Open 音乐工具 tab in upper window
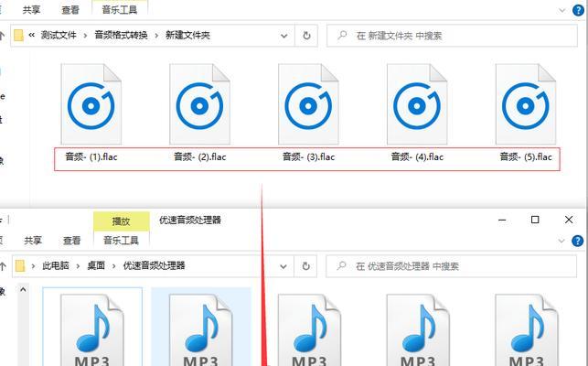The height and width of the screenshot is (366, 588). point(120,10)
